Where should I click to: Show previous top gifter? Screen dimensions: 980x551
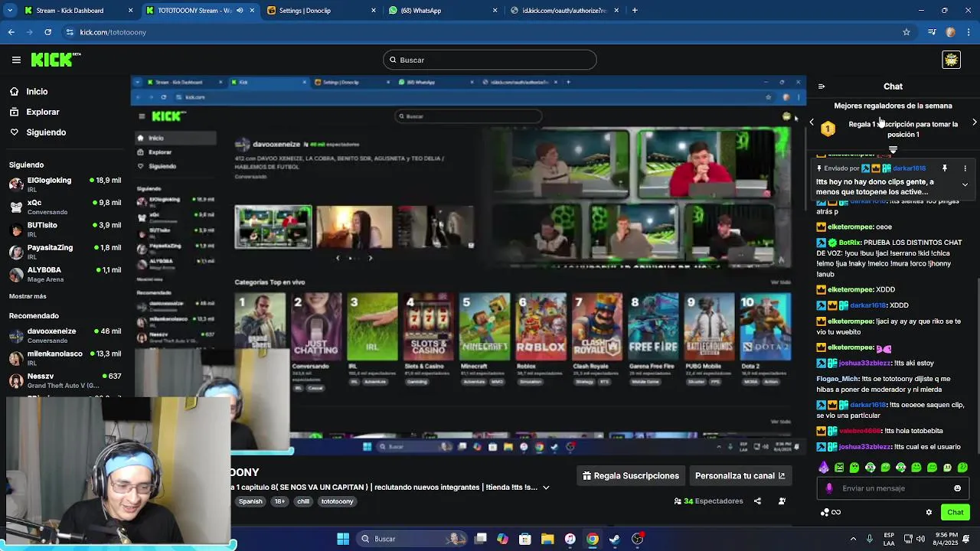(812, 122)
